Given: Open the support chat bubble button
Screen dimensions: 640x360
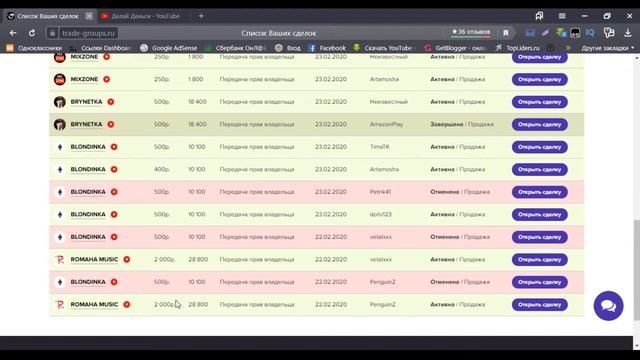Looking at the screenshot, I should coord(608,306).
